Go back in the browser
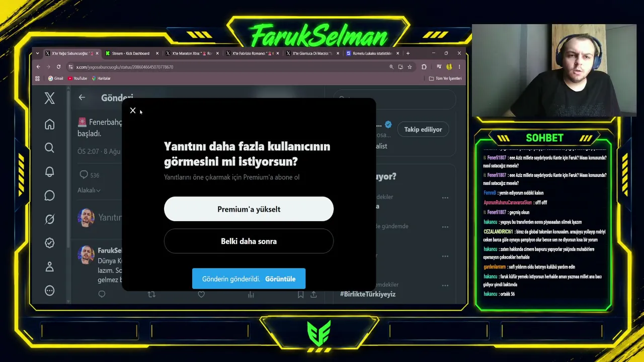Image resolution: width=644 pixels, height=362 pixels. point(38,67)
